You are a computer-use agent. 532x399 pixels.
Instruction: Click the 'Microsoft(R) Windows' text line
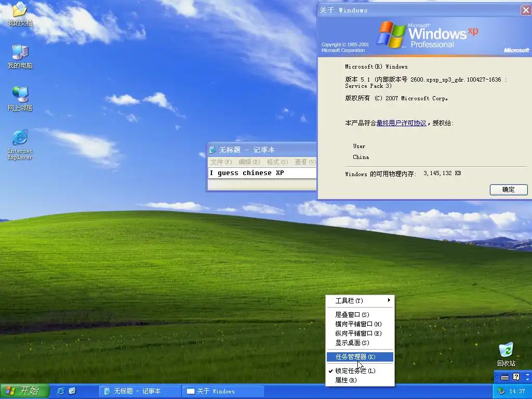[x=376, y=66]
